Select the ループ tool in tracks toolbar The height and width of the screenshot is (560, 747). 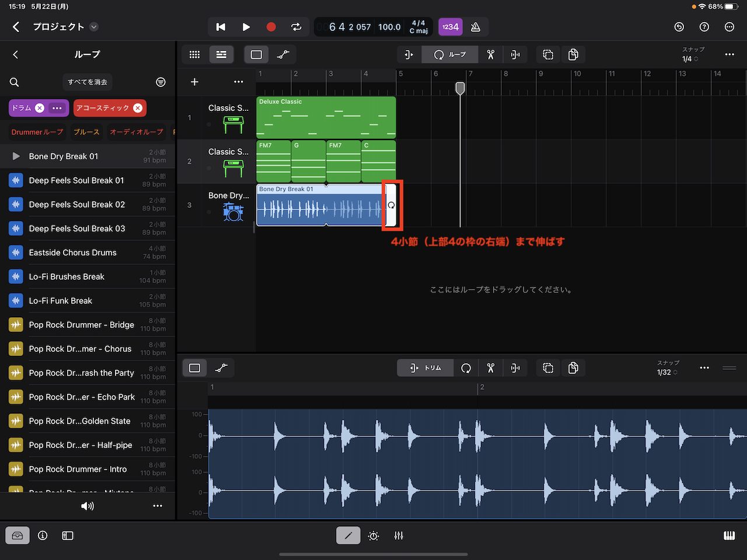(x=449, y=54)
